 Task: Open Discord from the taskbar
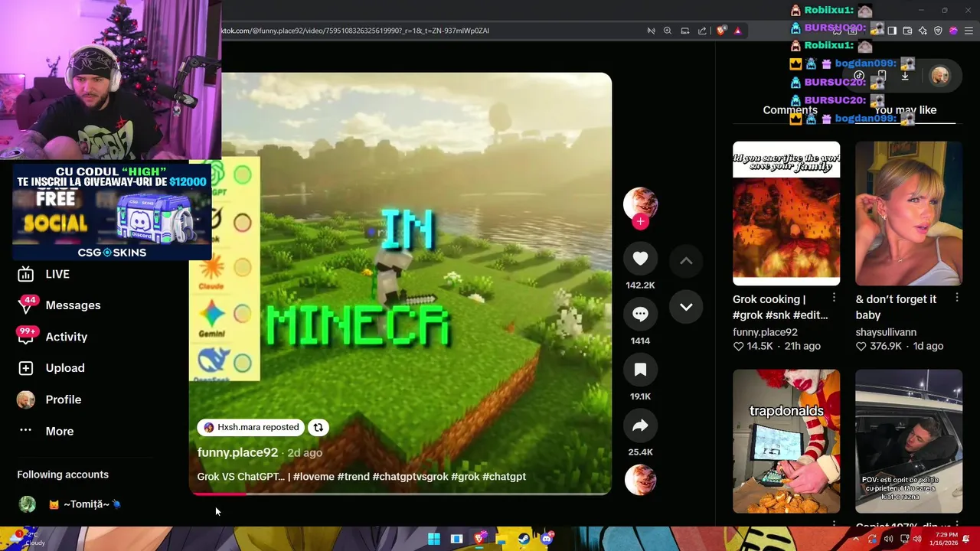[547, 539]
